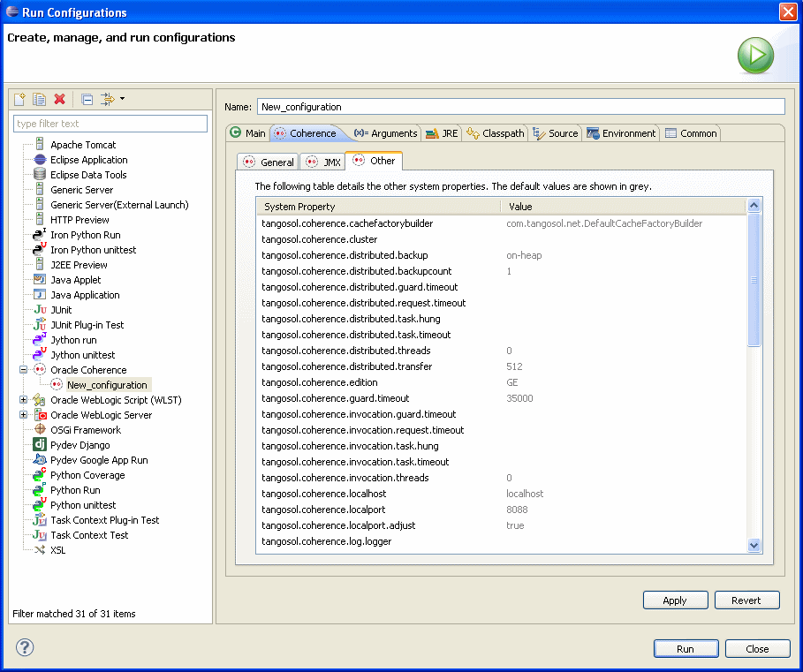Image resolution: width=803 pixels, height=672 pixels.
Task: Switch to the General sub-tab
Action: [268, 162]
